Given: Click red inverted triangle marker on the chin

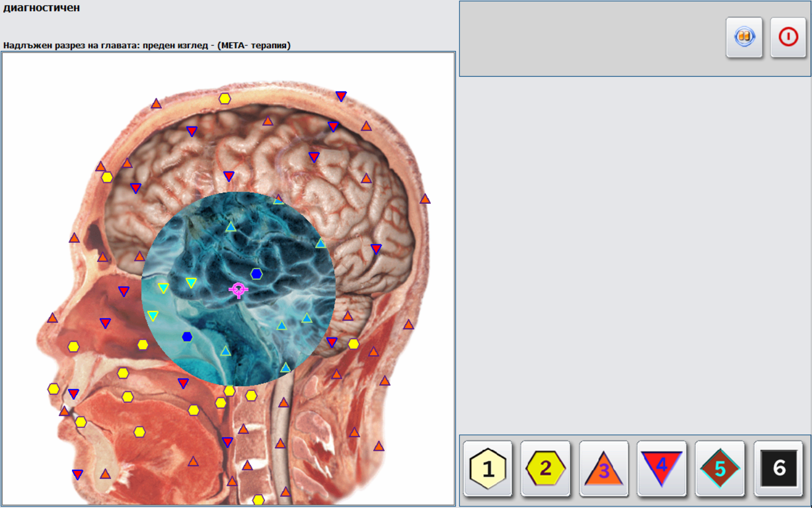Looking at the screenshot, I should pos(77,475).
